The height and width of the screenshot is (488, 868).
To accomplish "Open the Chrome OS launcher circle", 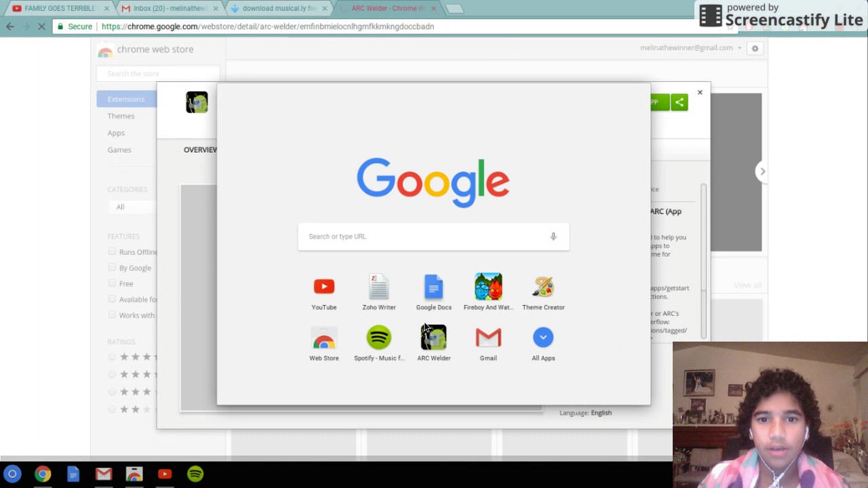I will click(x=12, y=474).
